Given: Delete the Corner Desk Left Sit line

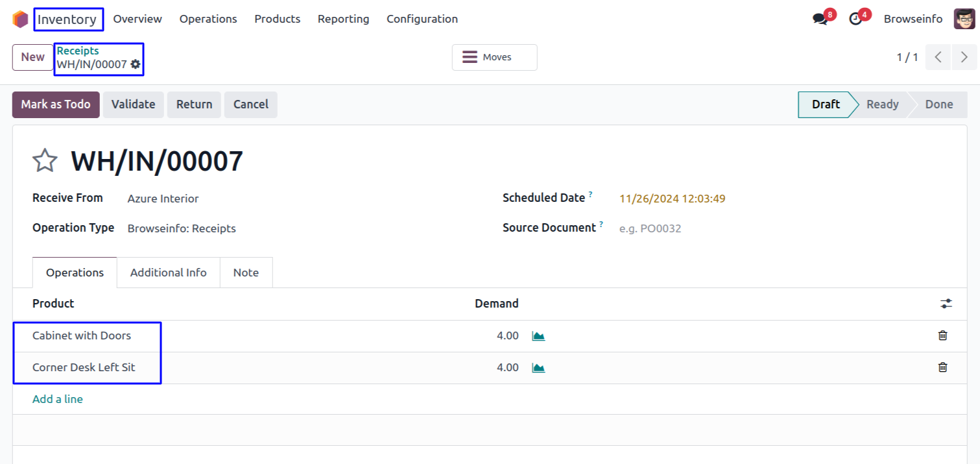Looking at the screenshot, I should click(x=942, y=367).
